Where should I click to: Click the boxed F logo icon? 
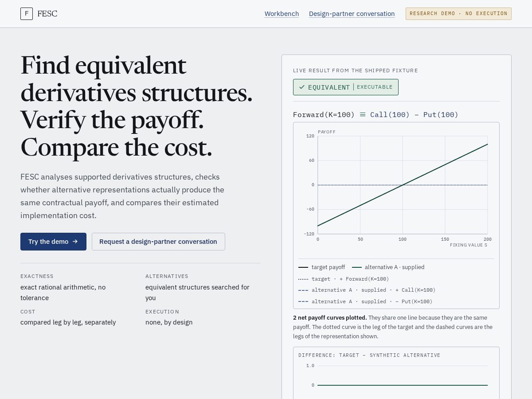(x=27, y=14)
